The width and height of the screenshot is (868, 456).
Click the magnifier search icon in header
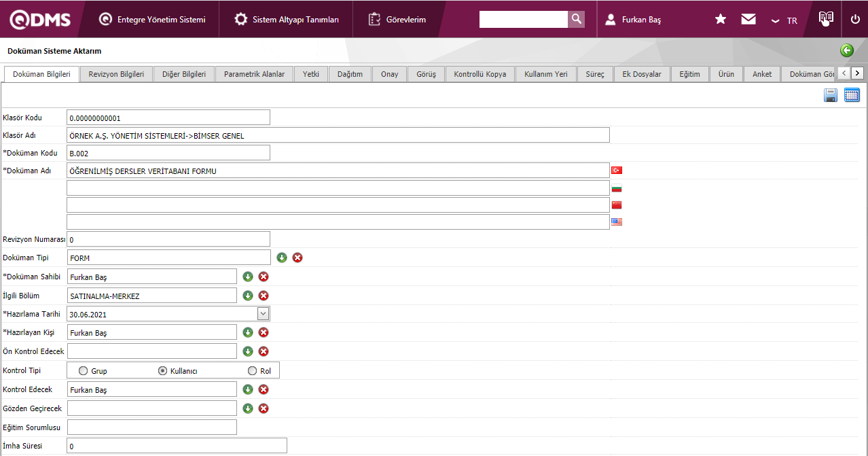[576, 19]
